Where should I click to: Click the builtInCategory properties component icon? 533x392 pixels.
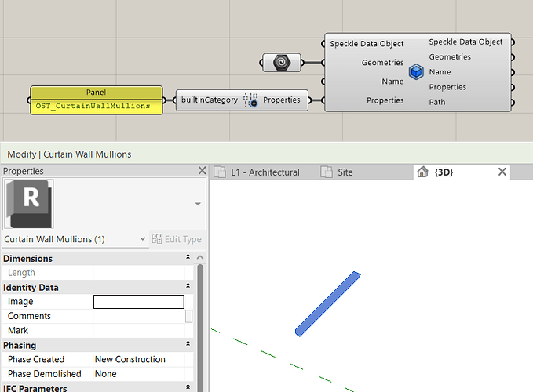[x=250, y=100]
